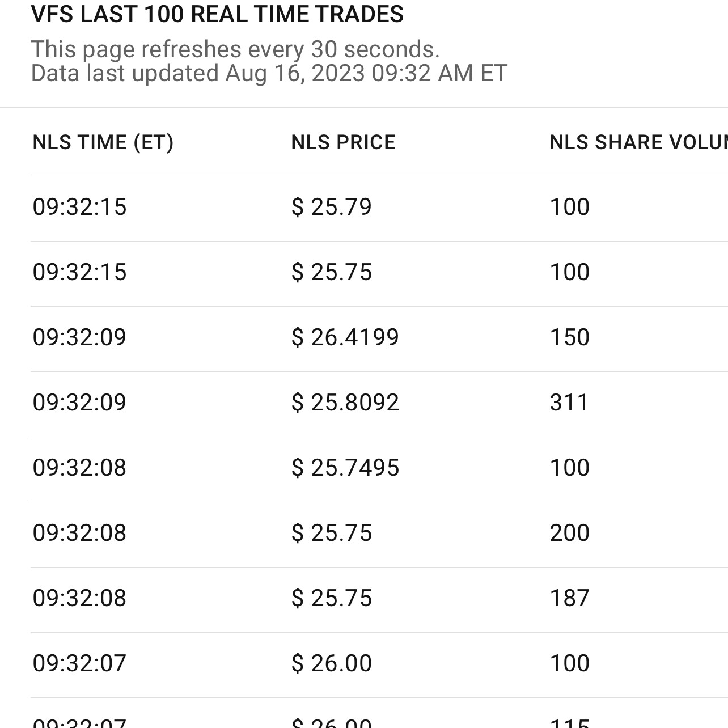Pick the 200 share volume cell
728x728 pixels.
tap(570, 533)
